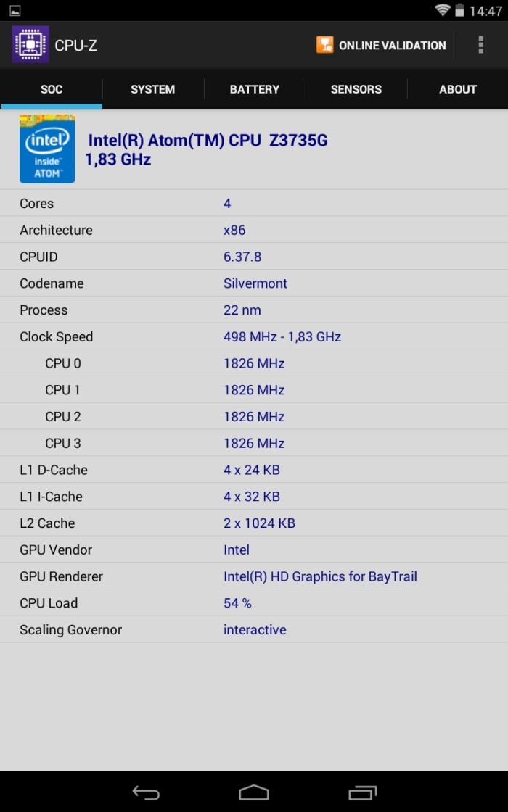Tap the CPU Load row
Screen dimensions: 508x812
pos(254,602)
